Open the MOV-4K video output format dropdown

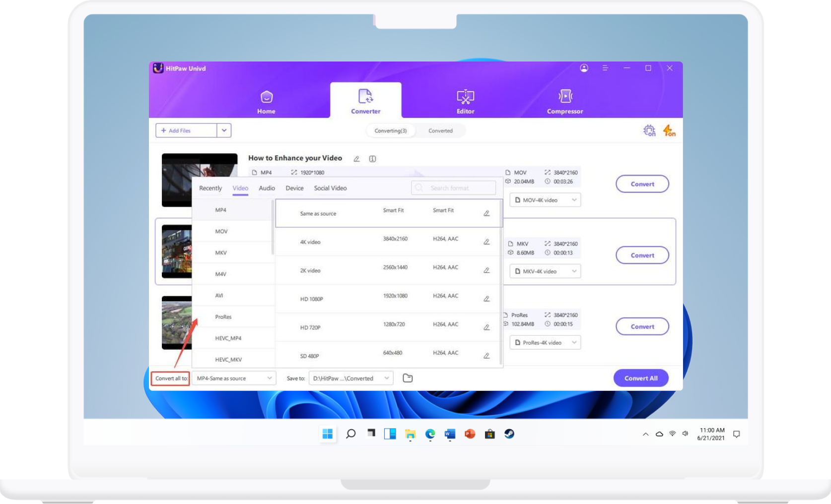click(x=545, y=200)
